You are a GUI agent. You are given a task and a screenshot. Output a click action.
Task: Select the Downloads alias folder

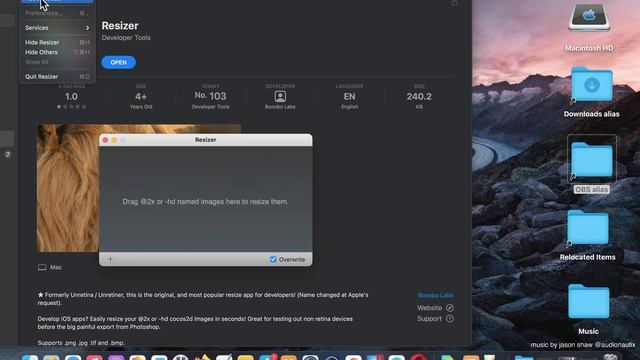591,84
